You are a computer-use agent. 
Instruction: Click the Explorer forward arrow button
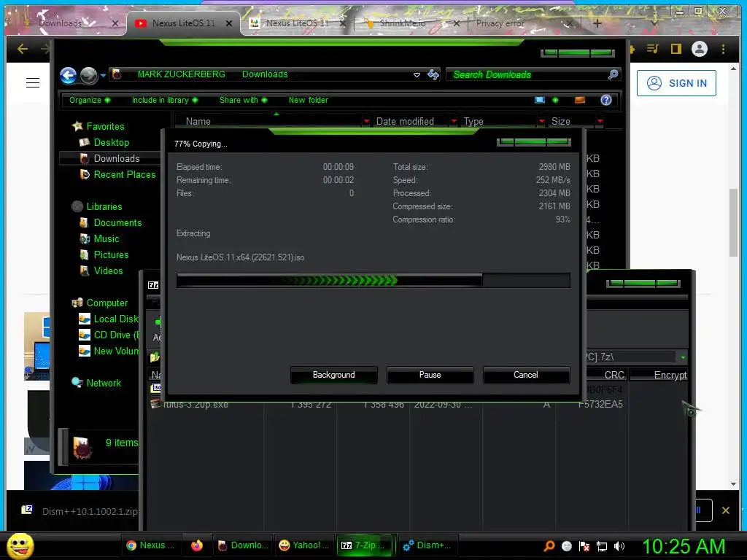click(x=88, y=75)
